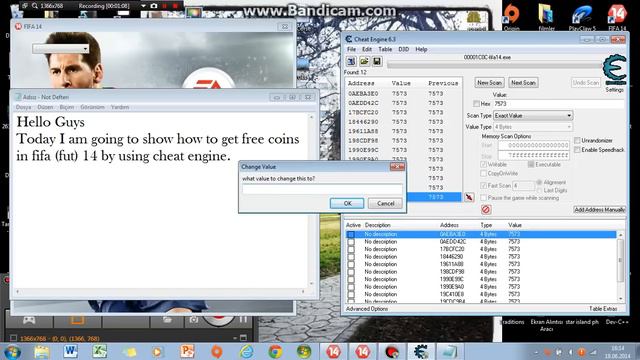Toggle the CopyOnWrite checkbox
The image size is (640, 360).
pos(484,173)
